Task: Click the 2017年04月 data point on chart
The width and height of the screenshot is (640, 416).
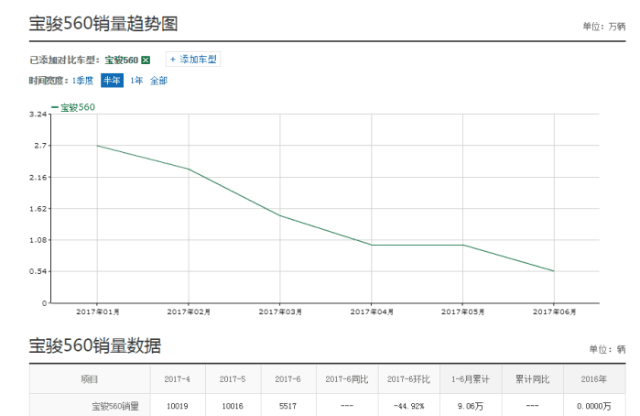Action: tap(371, 245)
